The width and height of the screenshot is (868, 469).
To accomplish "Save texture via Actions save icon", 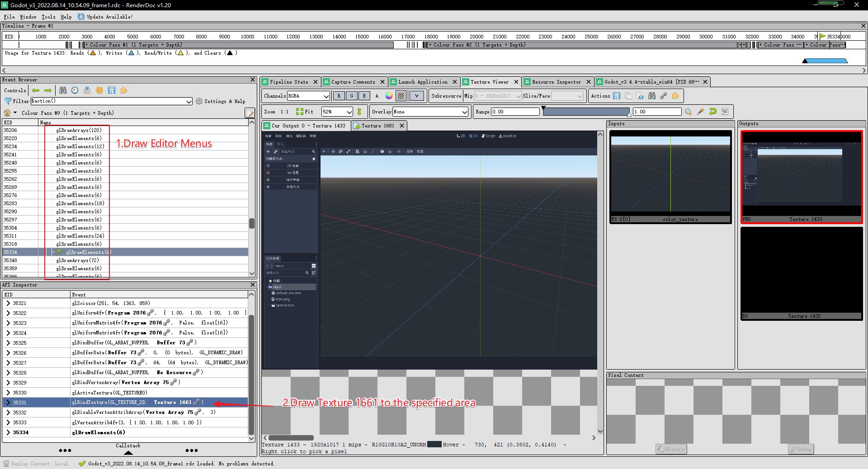I will 617,96.
